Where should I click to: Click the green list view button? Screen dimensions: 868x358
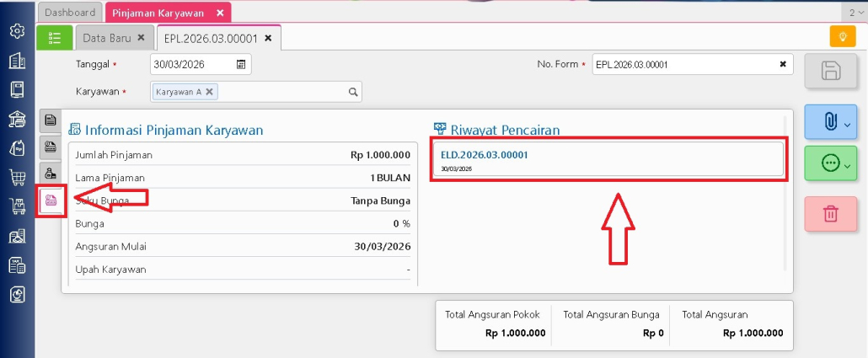55,38
